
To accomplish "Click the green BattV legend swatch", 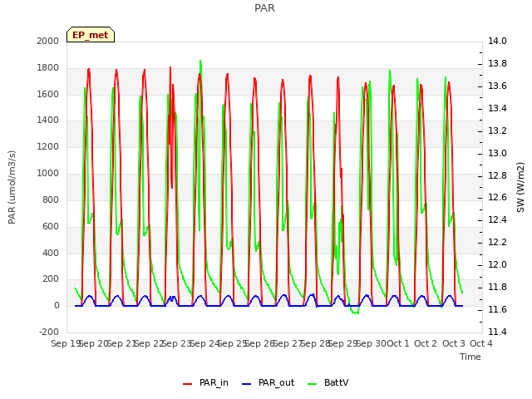I will pyautogui.click(x=312, y=384).
